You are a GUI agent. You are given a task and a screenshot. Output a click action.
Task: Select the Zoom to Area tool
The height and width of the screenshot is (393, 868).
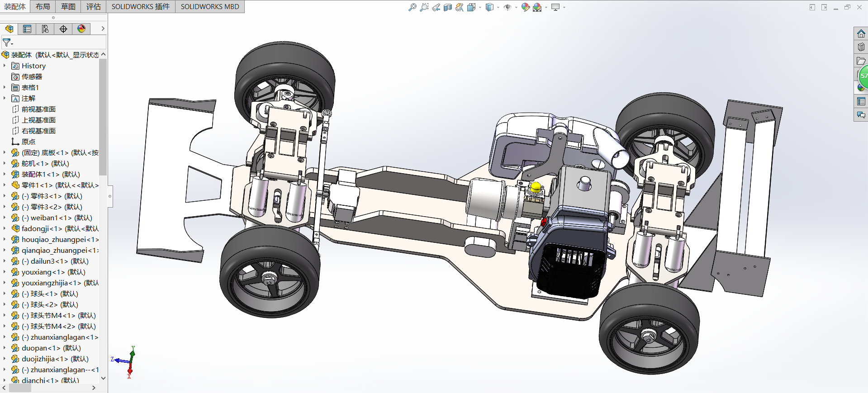pos(424,7)
